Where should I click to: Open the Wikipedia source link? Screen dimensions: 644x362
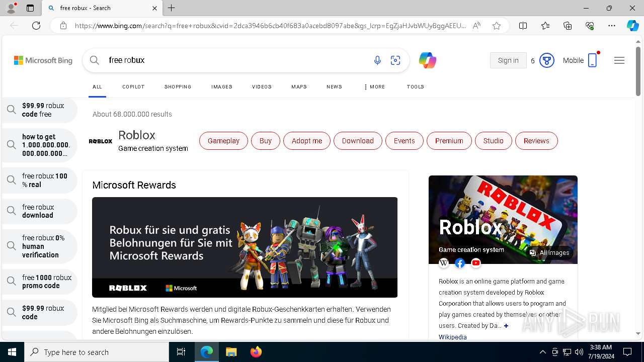point(453,337)
